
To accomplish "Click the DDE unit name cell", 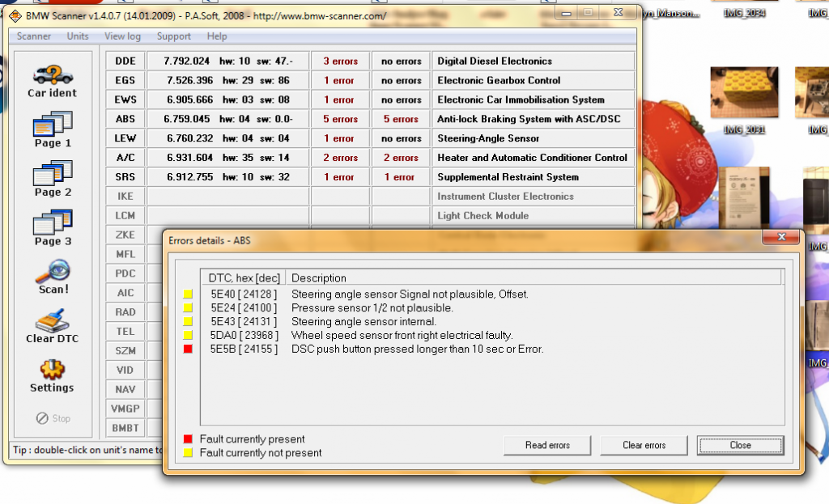I will point(125,61).
